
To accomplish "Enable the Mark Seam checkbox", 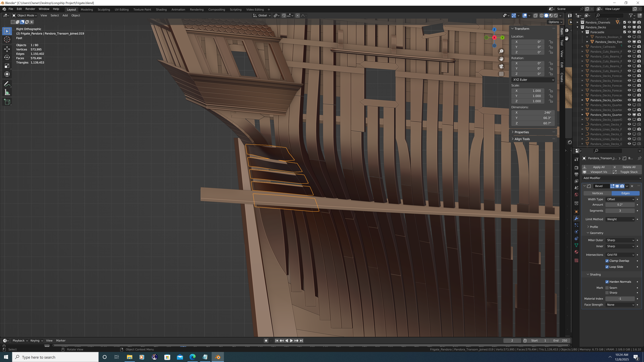I will coord(607,288).
